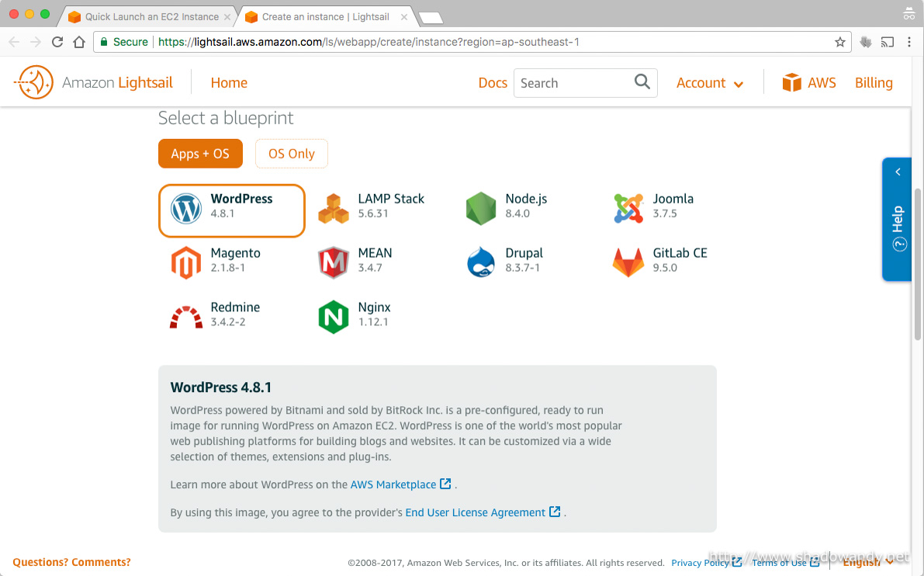Switch to Apps + OS blueprints
924x576 pixels.
pos(200,154)
